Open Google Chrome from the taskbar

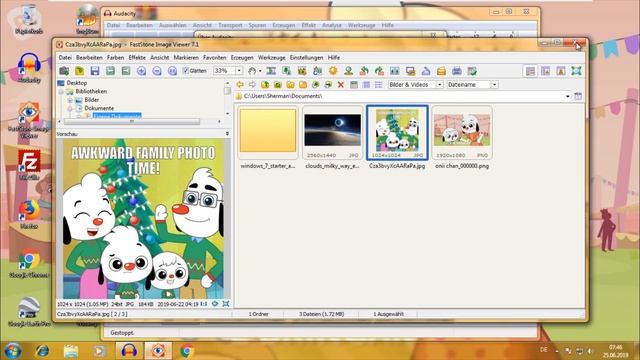(187, 351)
